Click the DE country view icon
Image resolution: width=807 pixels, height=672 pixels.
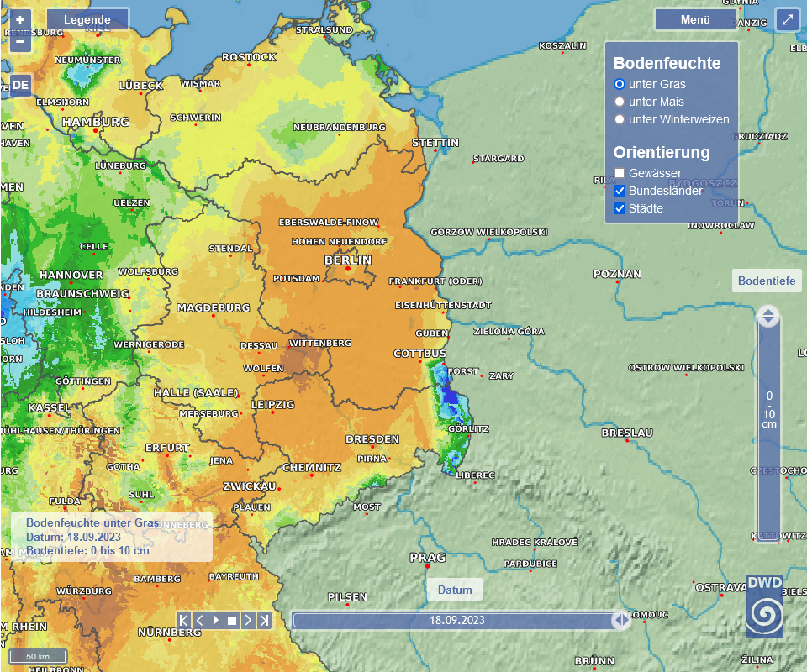(20, 85)
